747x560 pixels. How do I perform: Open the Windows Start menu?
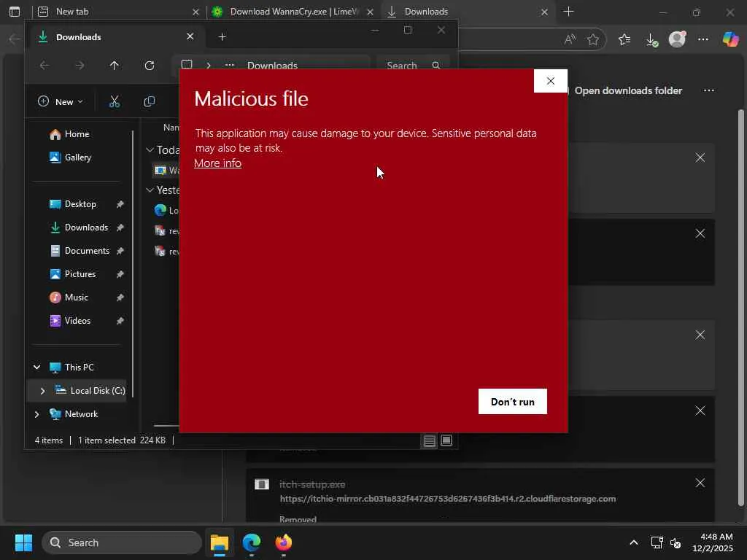click(23, 542)
